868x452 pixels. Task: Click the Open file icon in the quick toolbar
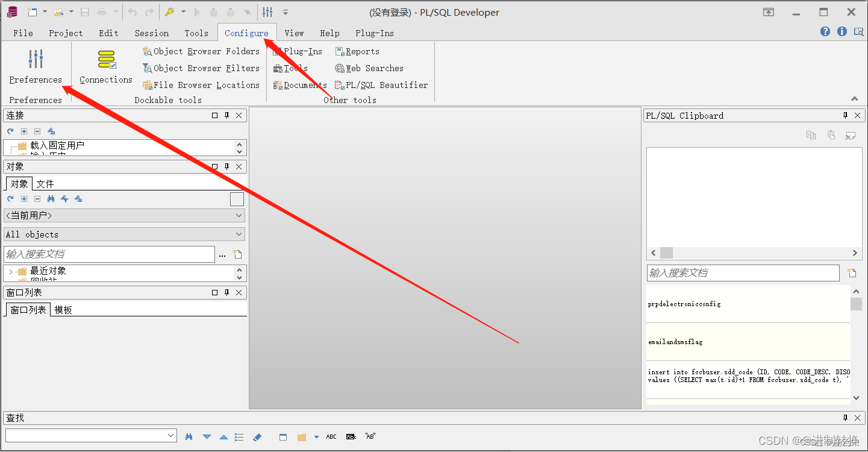[58, 12]
